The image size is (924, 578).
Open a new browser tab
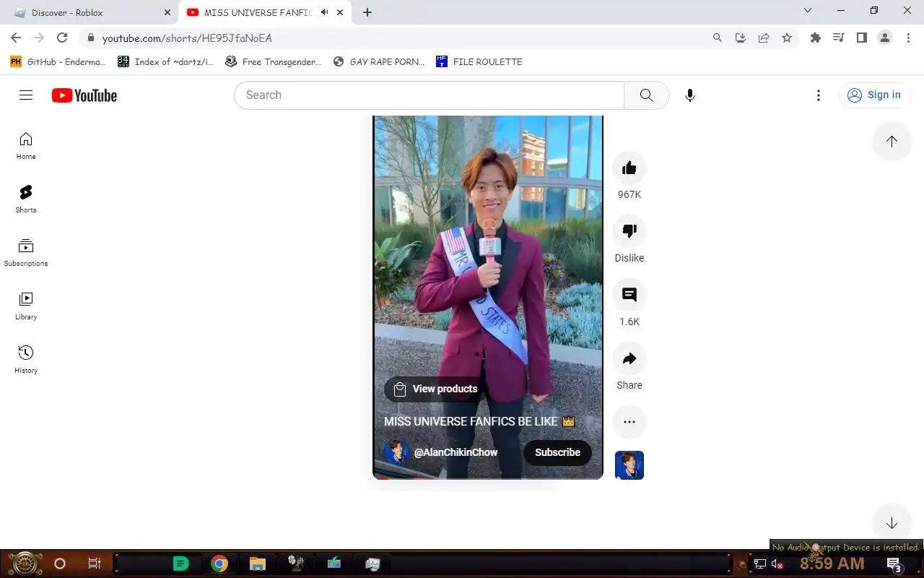coord(367,12)
